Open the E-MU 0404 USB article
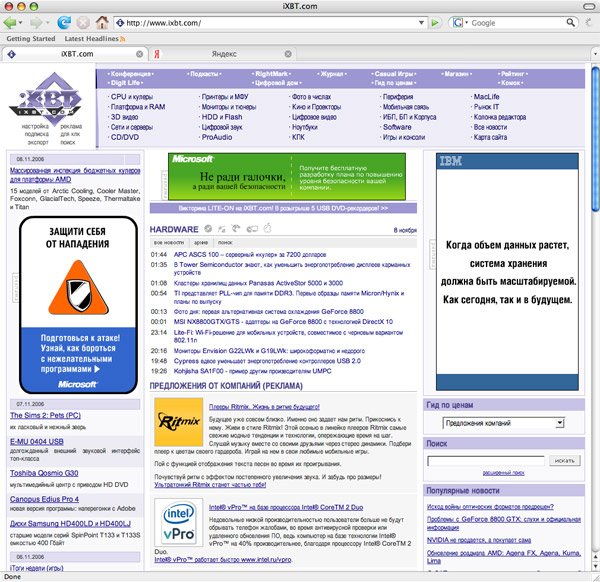The width and height of the screenshot is (600, 582). (x=37, y=442)
